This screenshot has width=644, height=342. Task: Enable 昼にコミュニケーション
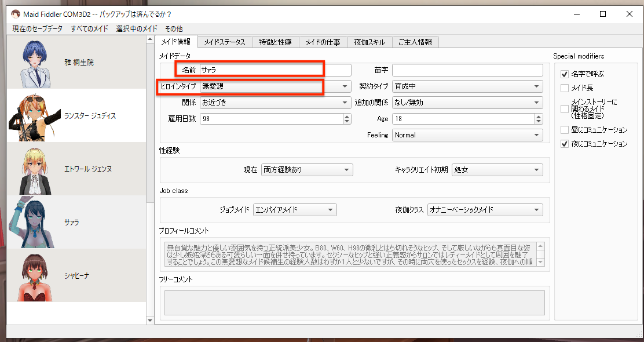tap(563, 129)
